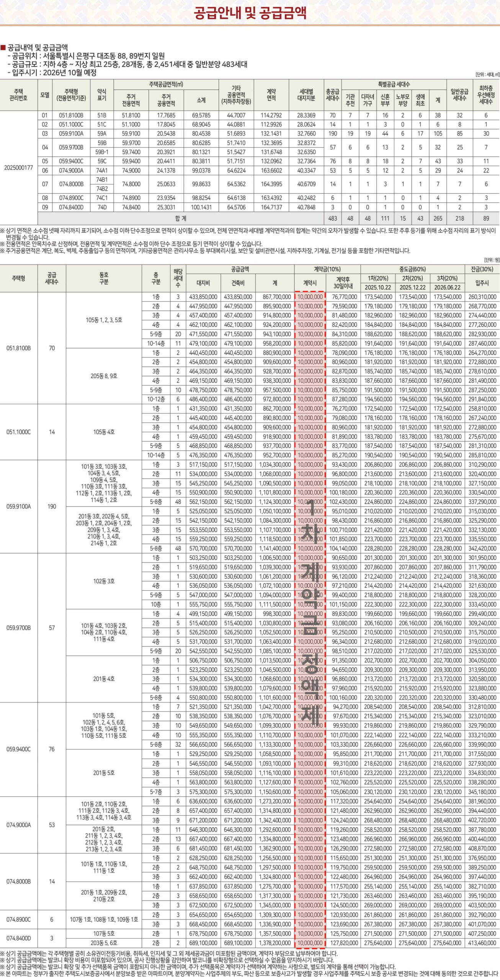Click unit group '205동 8, 9호'
The height and width of the screenshot is (980, 500).
[x=104, y=376]
